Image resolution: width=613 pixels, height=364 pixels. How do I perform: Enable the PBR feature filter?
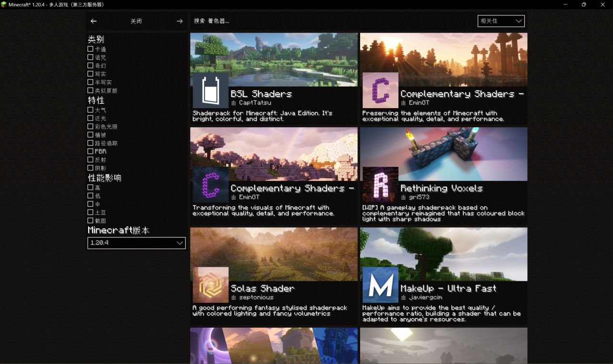(91, 151)
